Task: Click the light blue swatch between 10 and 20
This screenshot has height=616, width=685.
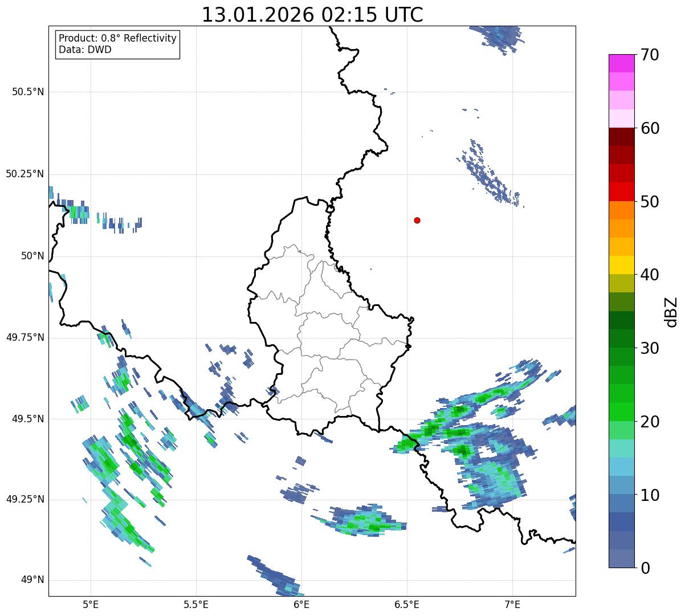Action: (x=622, y=467)
